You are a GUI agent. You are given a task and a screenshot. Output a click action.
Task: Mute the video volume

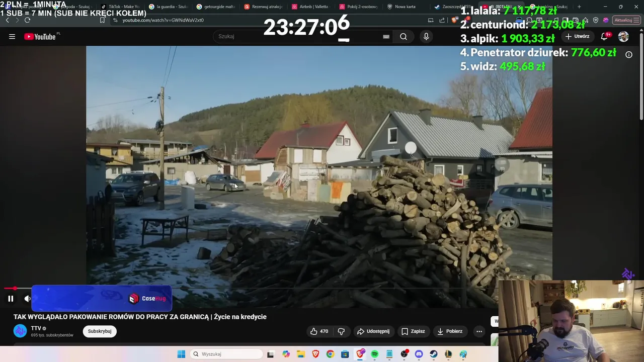(27, 299)
